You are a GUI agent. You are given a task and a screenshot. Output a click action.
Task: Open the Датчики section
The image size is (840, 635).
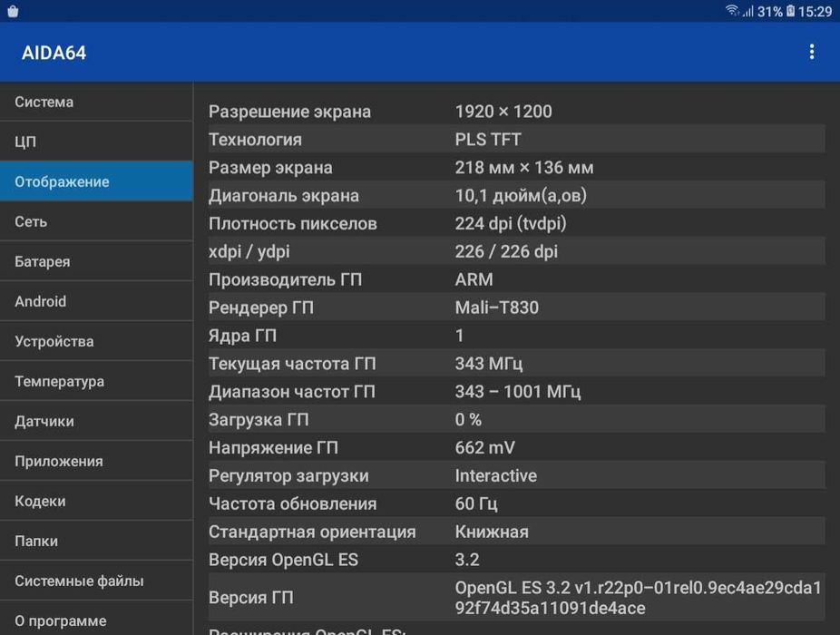coord(96,421)
